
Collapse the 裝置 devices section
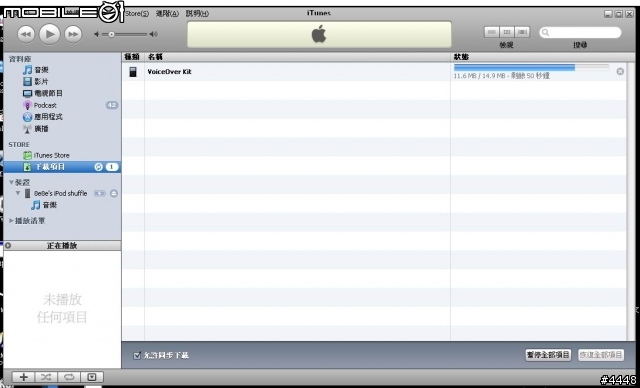click(11, 182)
